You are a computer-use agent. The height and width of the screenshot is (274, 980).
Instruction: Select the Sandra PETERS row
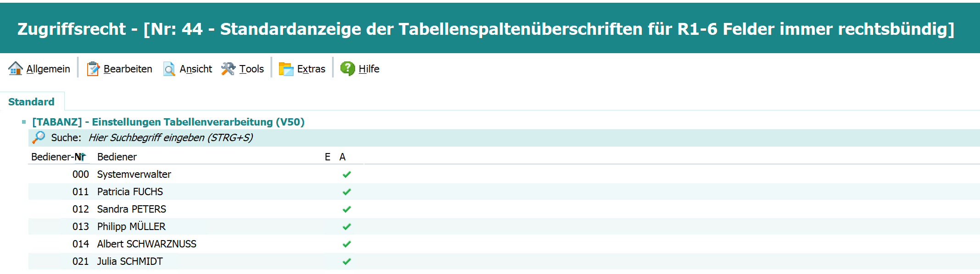pos(131,209)
